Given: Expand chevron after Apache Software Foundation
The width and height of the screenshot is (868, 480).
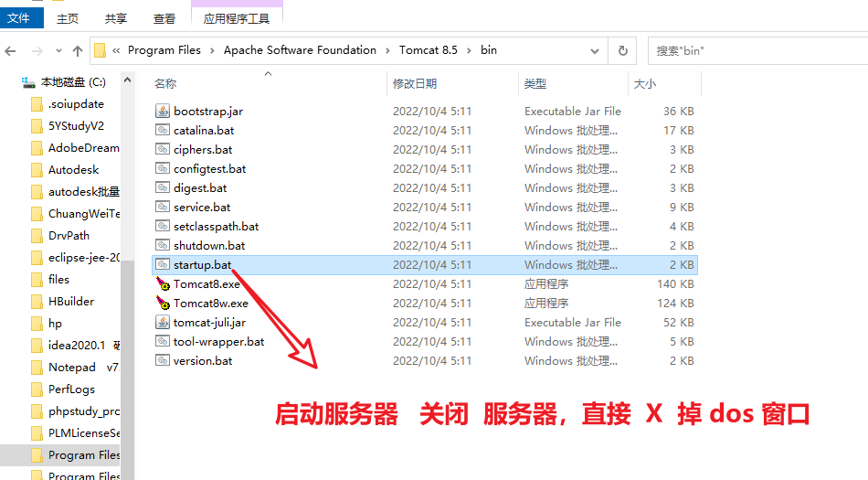Looking at the screenshot, I should [x=387, y=50].
